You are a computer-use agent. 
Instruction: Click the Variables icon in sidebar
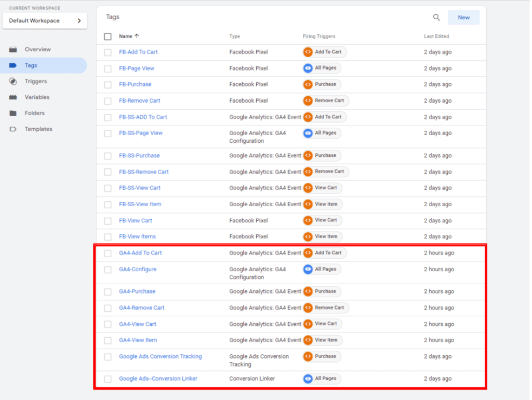point(14,97)
